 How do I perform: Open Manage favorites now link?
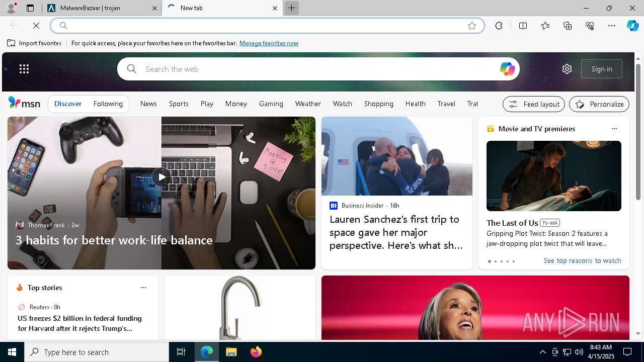tap(269, 43)
